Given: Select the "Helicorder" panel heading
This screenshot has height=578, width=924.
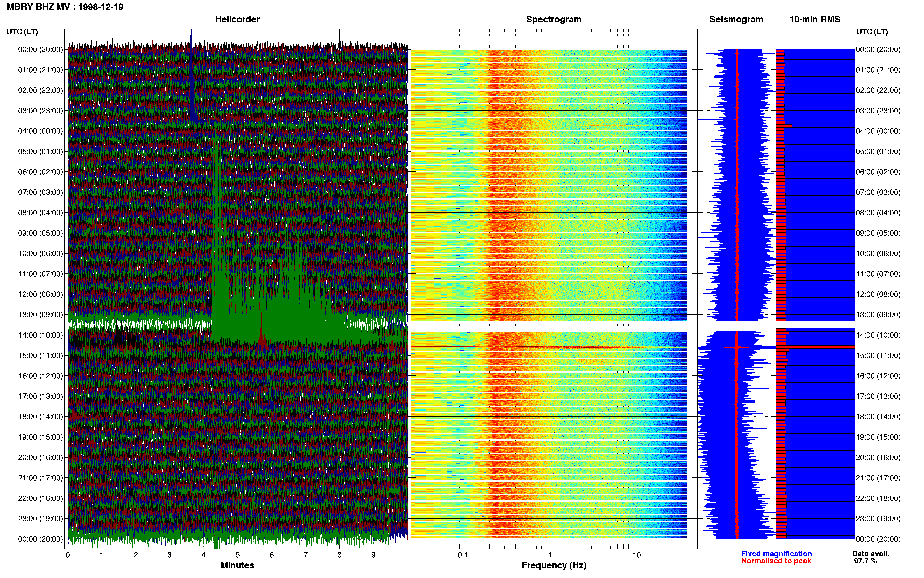Looking at the screenshot, I should tap(237, 20).
